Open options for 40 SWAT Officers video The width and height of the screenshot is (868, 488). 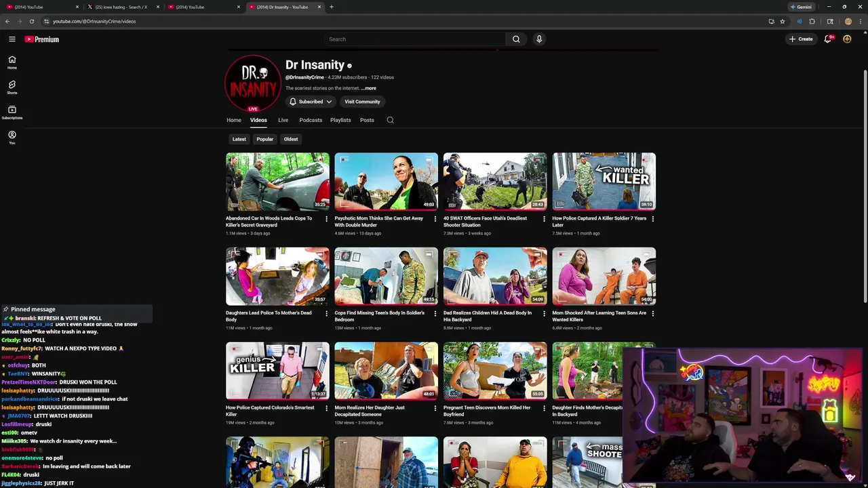544,219
